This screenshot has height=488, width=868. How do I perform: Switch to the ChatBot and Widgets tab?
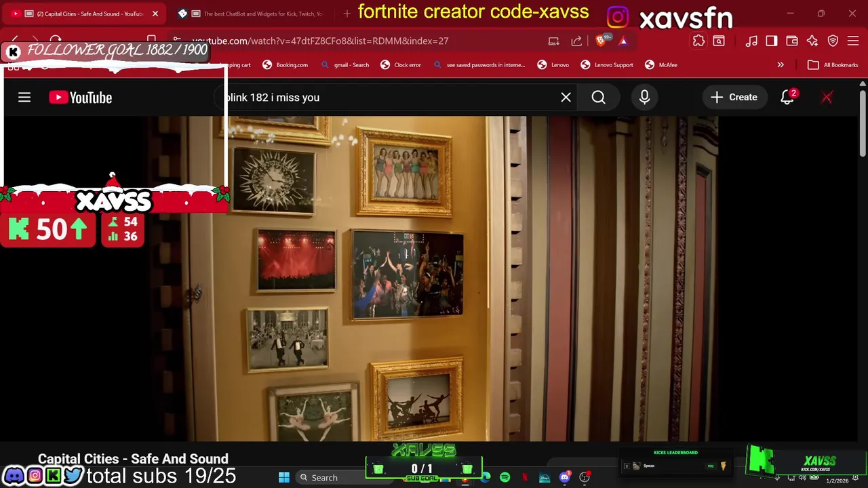pos(251,14)
